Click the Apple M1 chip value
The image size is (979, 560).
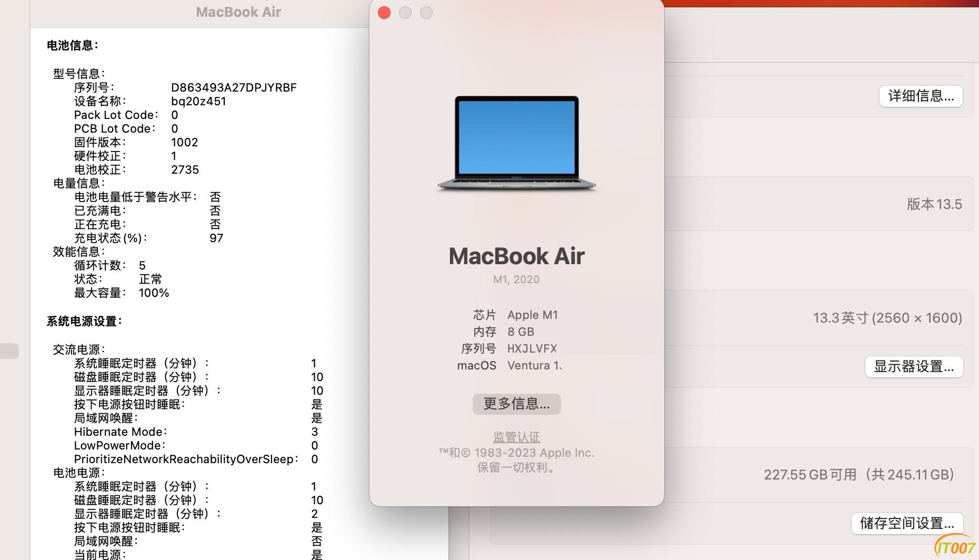click(x=533, y=315)
